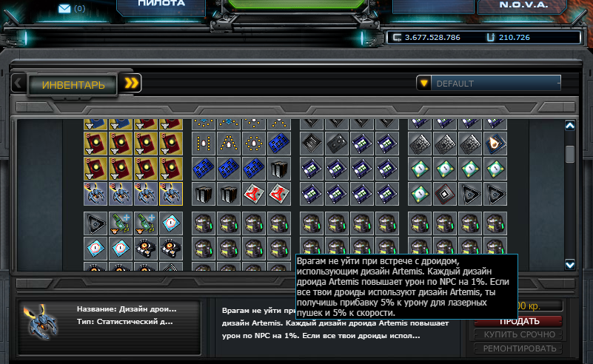Click the Ремонтировать repair button
Viewport: 593px width, 364px height.
click(x=518, y=348)
